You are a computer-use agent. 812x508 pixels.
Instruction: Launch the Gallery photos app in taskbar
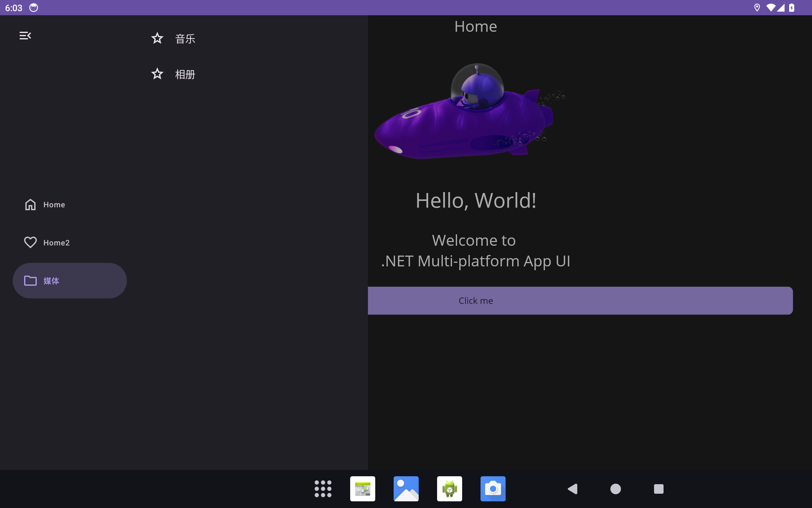(406, 489)
